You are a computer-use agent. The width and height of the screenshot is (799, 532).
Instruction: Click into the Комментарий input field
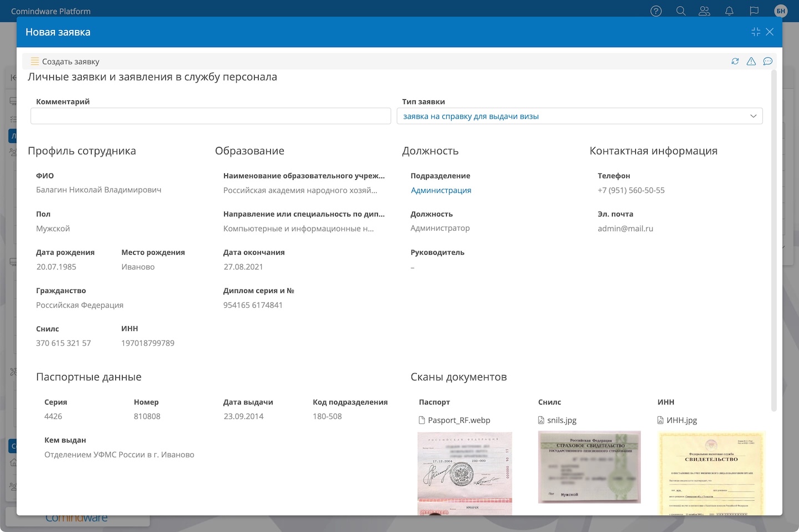coord(211,116)
